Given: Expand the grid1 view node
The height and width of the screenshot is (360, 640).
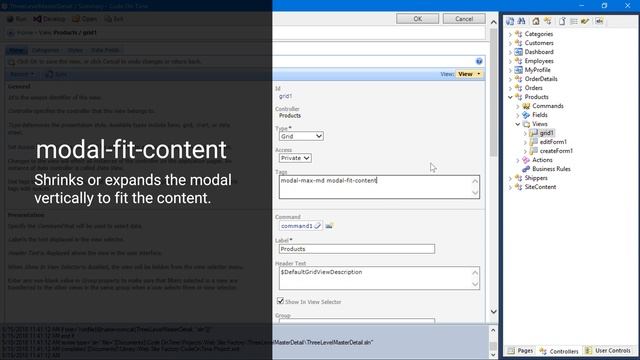Looking at the screenshot, I should point(525,133).
